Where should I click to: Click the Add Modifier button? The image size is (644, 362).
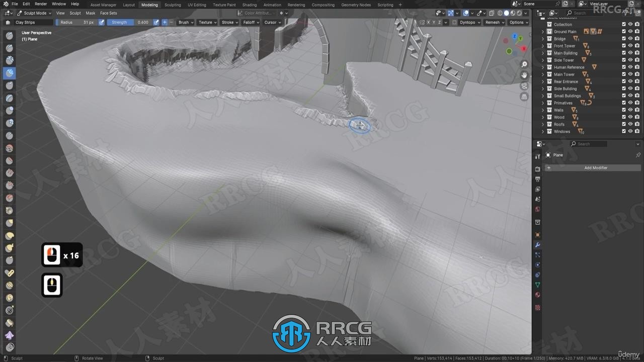593,168
